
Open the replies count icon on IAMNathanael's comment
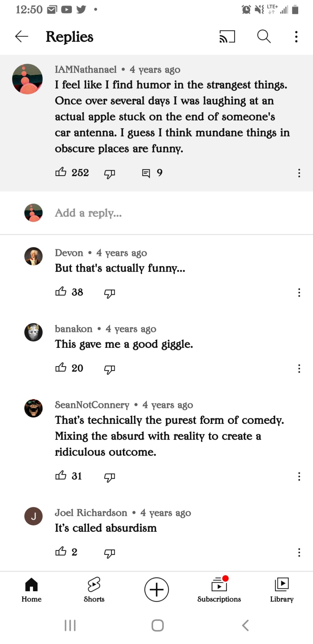point(146,172)
